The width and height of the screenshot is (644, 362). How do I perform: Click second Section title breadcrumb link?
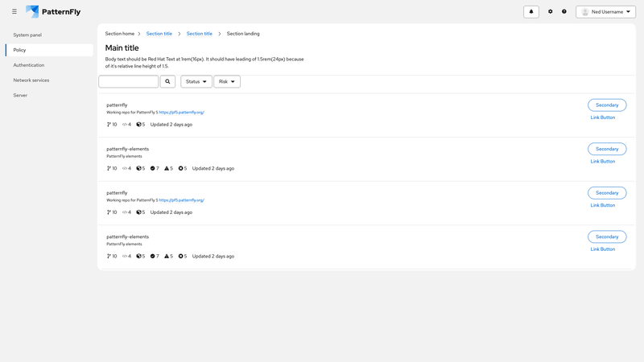[x=199, y=34]
